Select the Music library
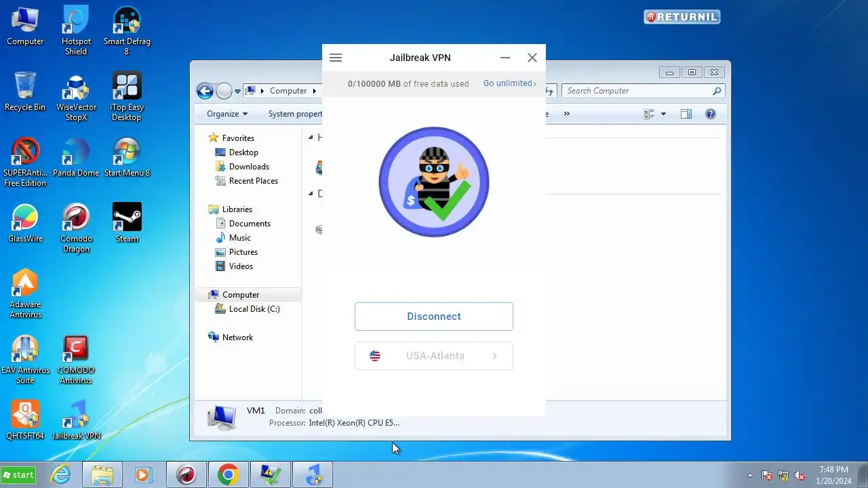The width and height of the screenshot is (868, 488). (239, 238)
